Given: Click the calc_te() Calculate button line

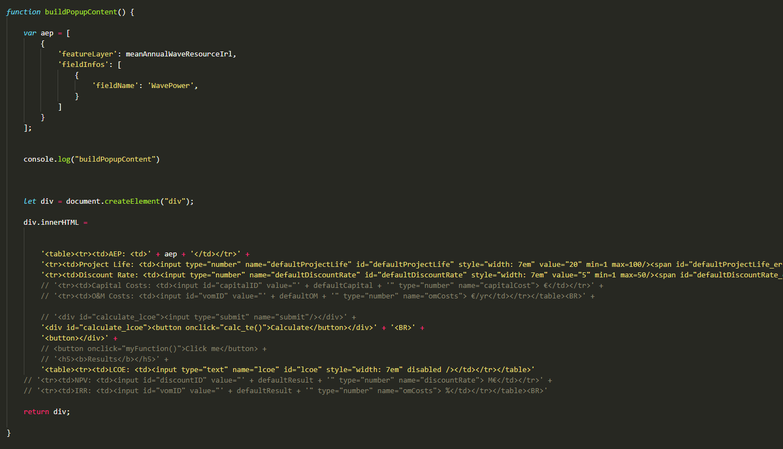Looking at the screenshot, I should pos(230,328).
